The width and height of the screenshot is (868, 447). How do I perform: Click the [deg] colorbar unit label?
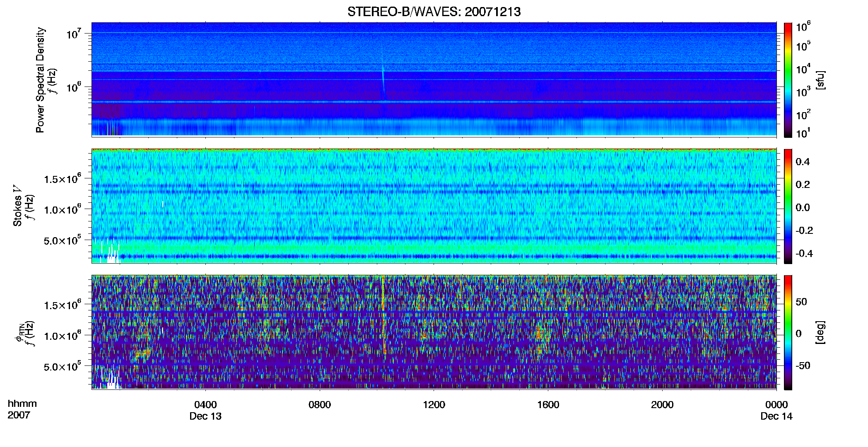coord(820,332)
